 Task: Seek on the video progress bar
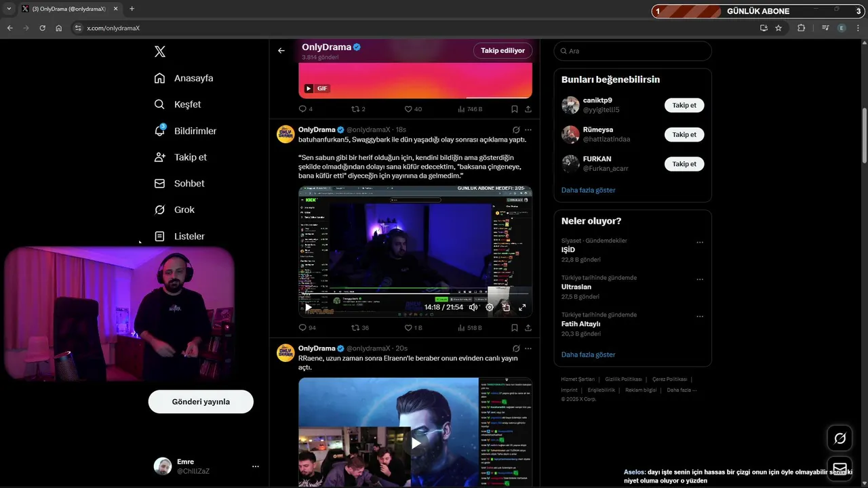tap(415, 294)
